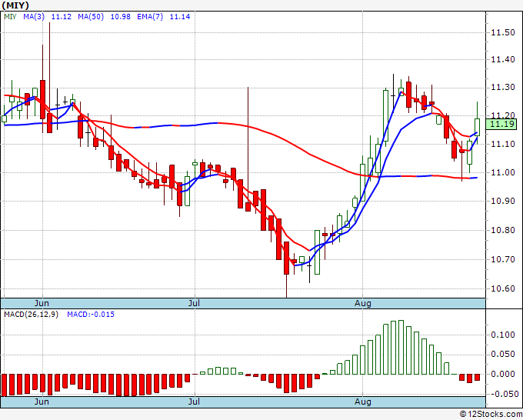Click the 0.000 MACD axis label
The width and height of the screenshot is (523, 420).
point(503,374)
